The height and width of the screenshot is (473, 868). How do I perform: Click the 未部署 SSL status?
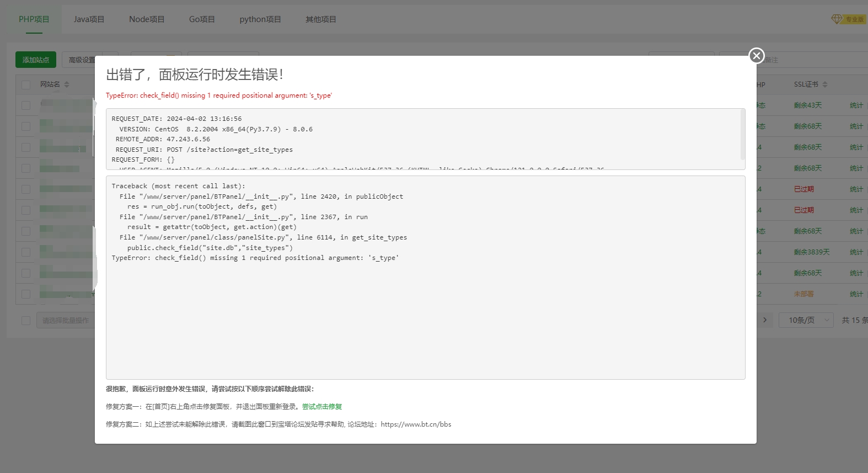pos(804,294)
